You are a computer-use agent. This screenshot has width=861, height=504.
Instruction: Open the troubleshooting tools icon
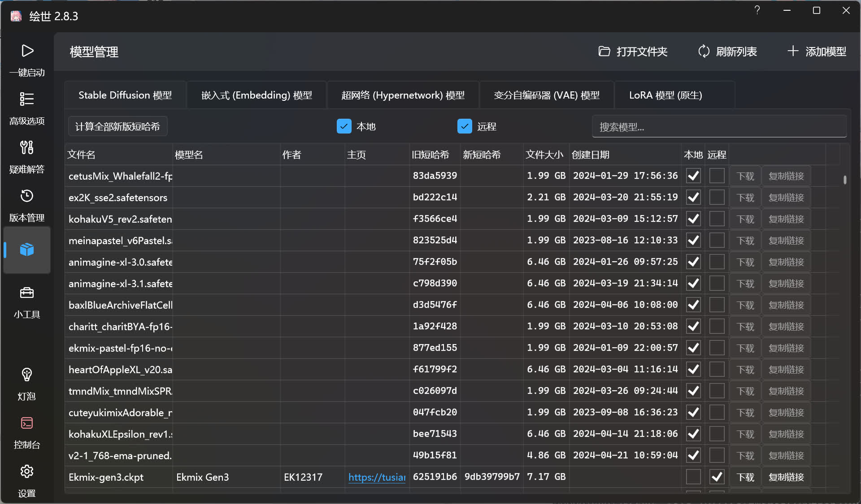coord(27,147)
